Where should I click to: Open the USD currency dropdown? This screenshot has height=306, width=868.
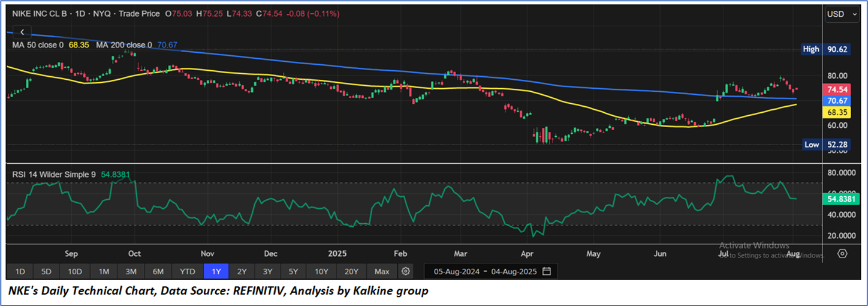[x=843, y=14]
